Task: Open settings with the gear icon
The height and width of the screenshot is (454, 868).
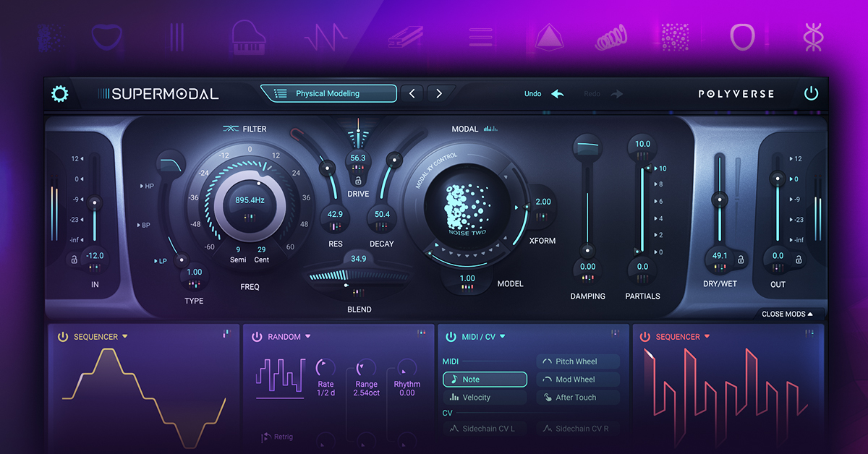Action: pos(59,93)
